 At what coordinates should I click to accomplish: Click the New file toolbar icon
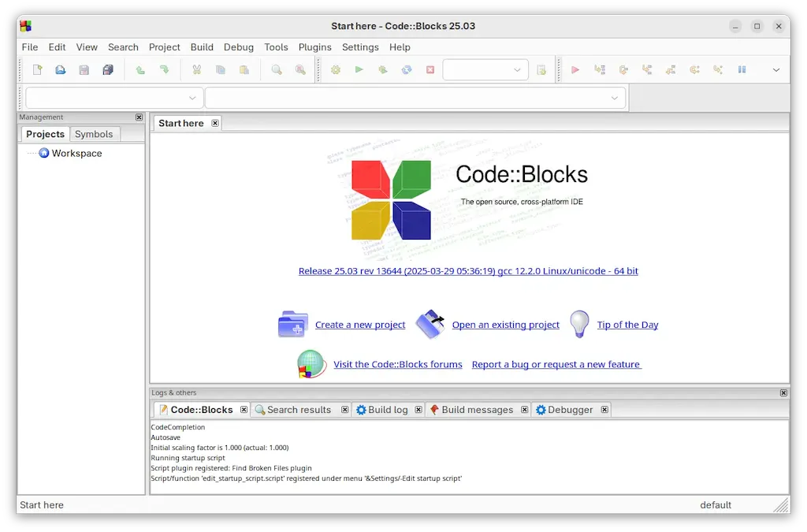37,69
